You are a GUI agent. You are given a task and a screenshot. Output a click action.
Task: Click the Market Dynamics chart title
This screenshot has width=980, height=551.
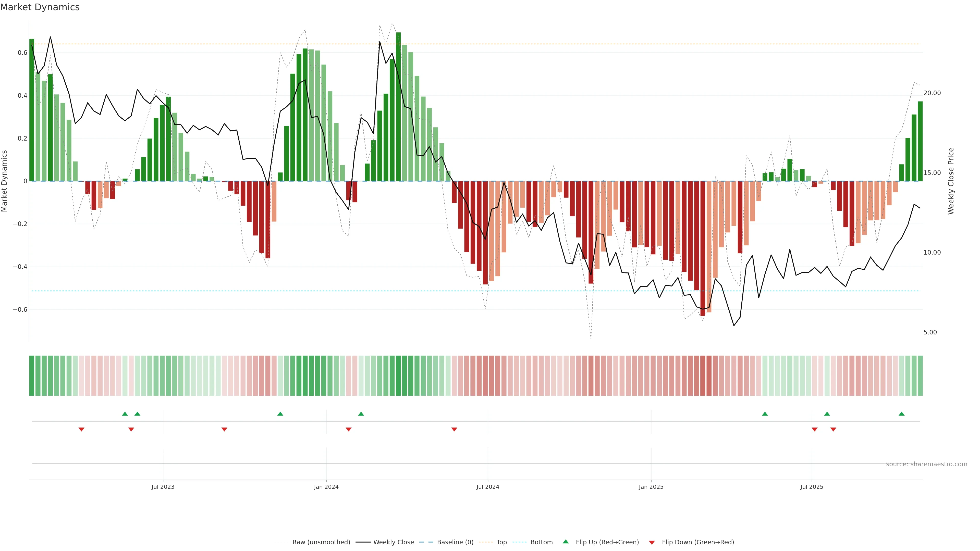click(x=40, y=7)
